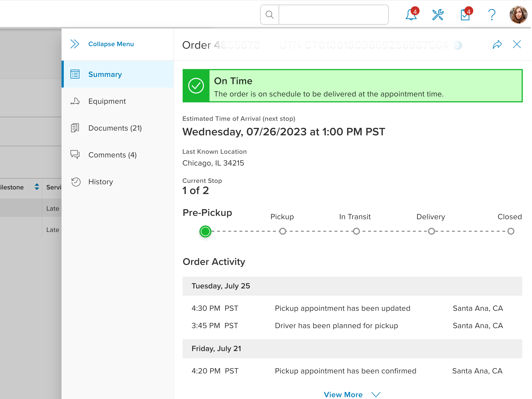Click the Collapse Menu link
The height and width of the screenshot is (399, 532).
[111, 44]
